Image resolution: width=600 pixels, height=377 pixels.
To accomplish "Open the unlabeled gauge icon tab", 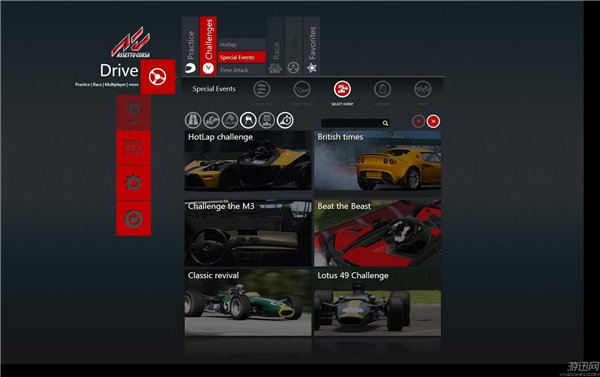I will pyautogui.click(x=293, y=46).
